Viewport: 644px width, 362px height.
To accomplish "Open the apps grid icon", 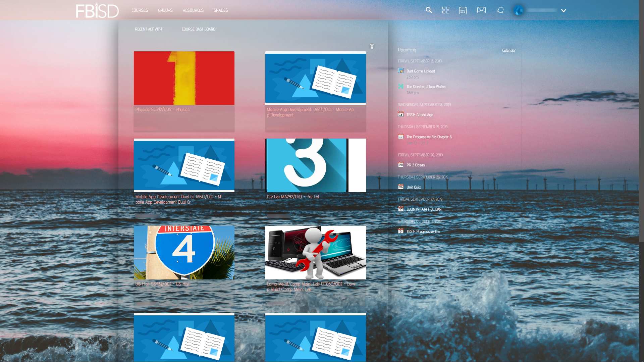I will (x=446, y=10).
